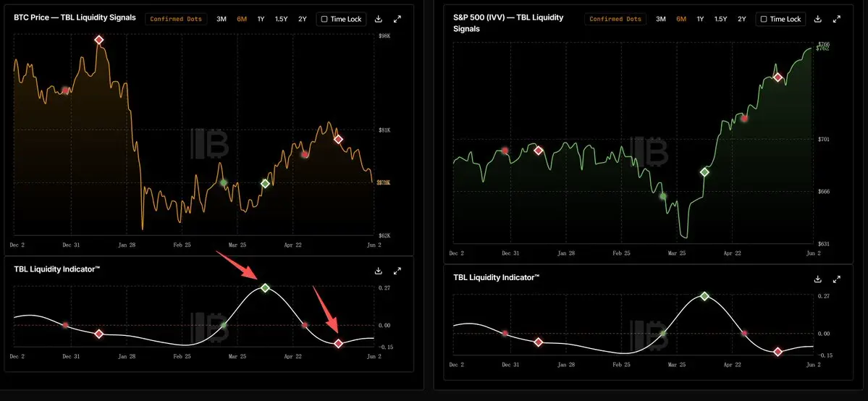Select 1Y range on S&P 500 chart
868x401 pixels.
[700, 19]
